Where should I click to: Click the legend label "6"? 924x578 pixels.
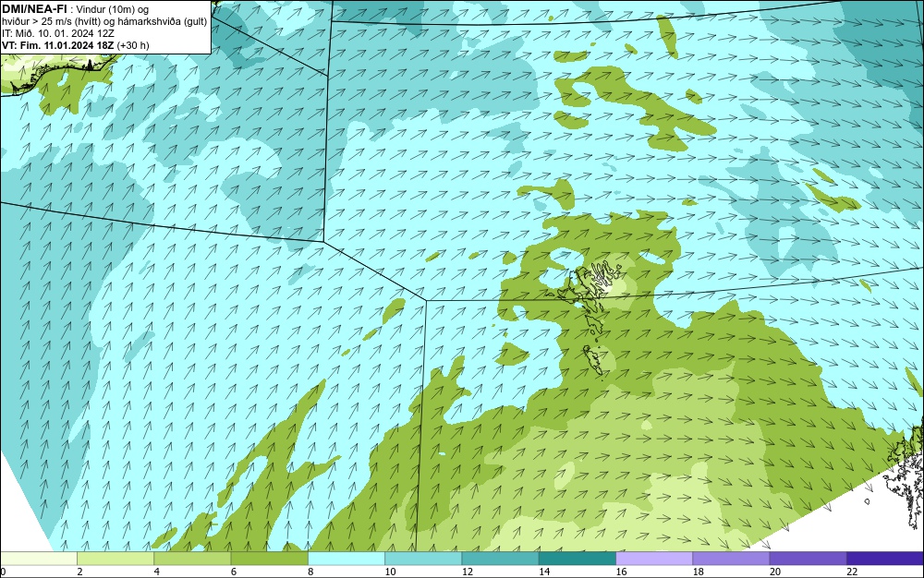pyautogui.click(x=234, y=572)
